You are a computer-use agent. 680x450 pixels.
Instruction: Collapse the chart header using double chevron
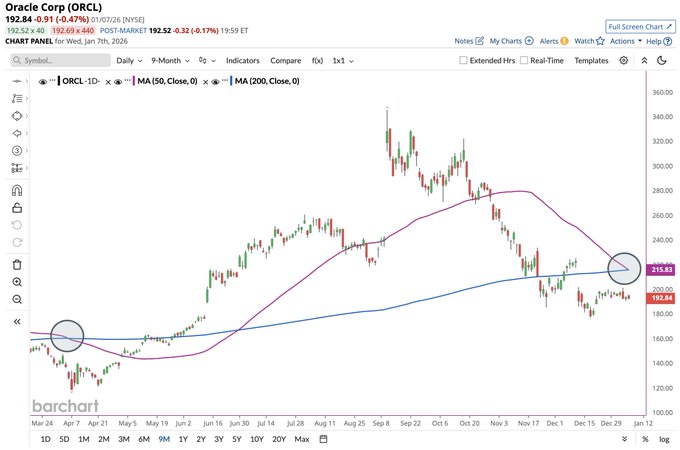644,60
